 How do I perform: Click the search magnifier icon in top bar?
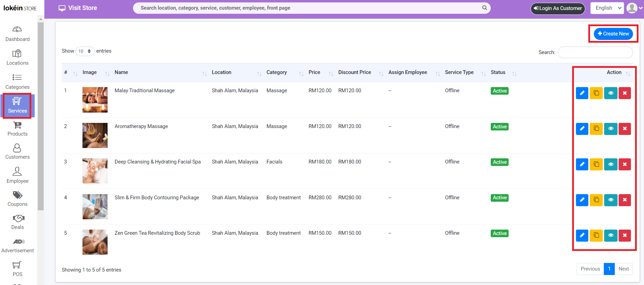tap(485, 8)
